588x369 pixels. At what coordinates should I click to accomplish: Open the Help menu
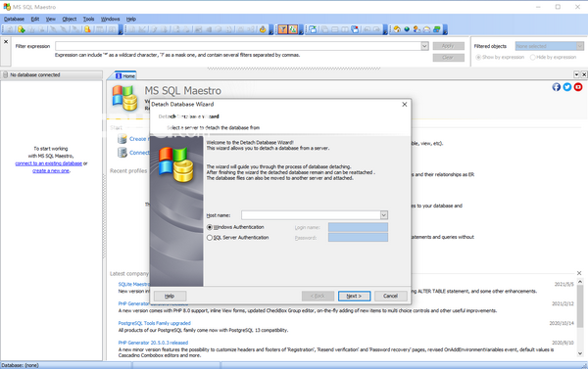(x=131, y=19)
